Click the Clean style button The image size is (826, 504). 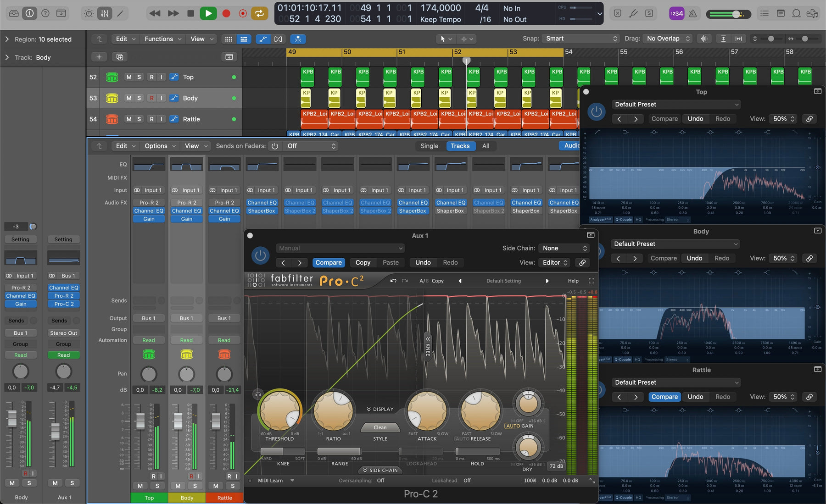coord(380,427)
